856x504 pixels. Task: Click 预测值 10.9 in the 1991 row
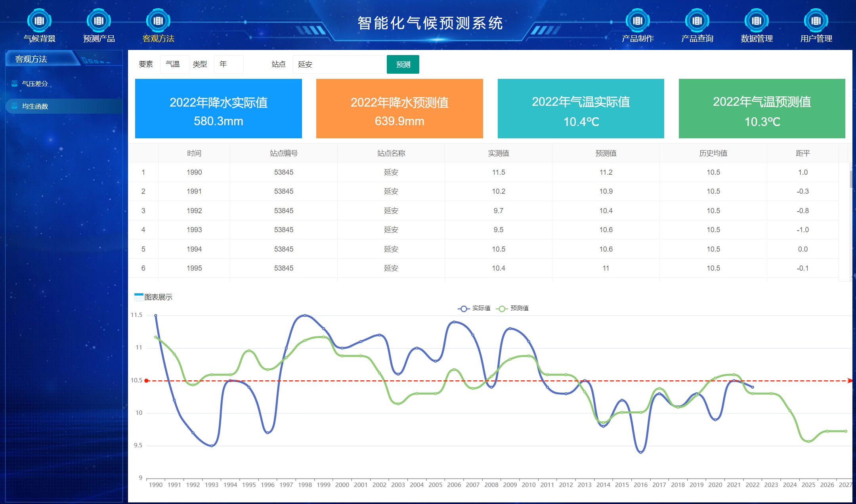(606, 191)
